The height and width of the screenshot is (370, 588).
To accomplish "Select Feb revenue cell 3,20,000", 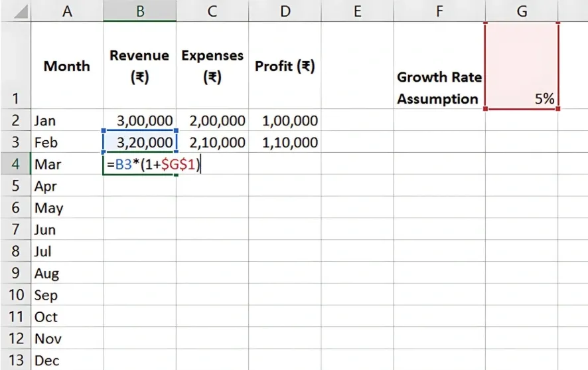I will click(139, 143).
